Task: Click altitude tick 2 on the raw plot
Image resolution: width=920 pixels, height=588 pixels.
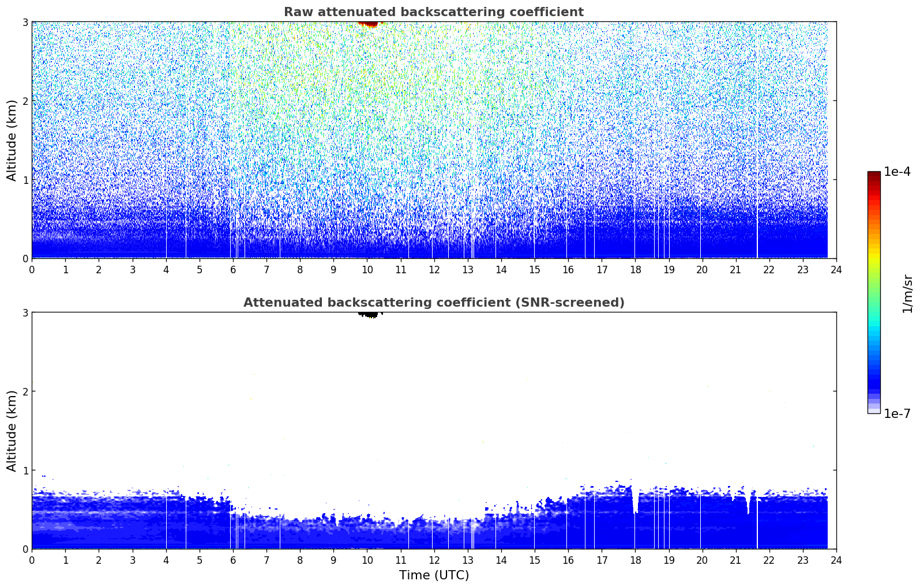Action: [x=25, y=101]
